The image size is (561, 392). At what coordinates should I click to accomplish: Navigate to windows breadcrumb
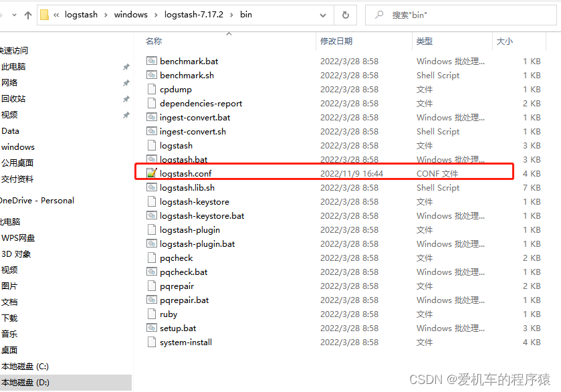point(131,15)
